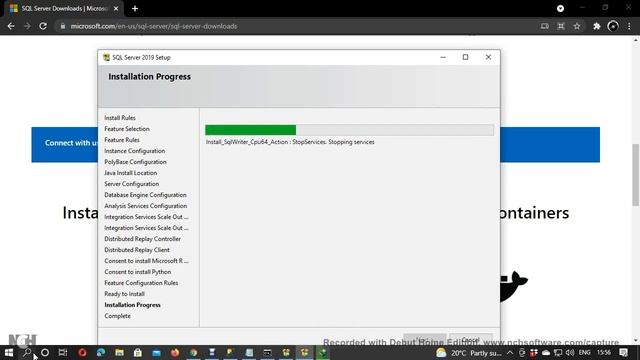Select Database Engine Configuration step
The width and height of the screenshot is (640, 360).
click(x=145, y=195)
